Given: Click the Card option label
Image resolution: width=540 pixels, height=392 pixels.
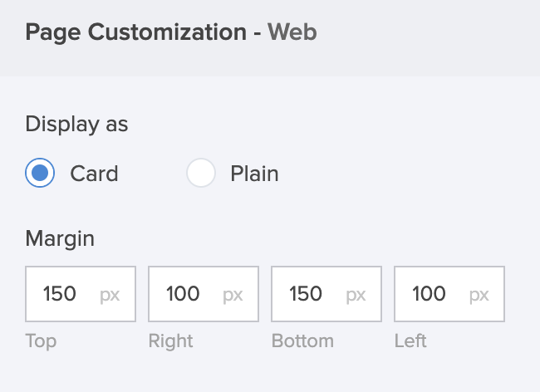Looking at the screenshot, I should pyautogui.click(x=94, y=174).
